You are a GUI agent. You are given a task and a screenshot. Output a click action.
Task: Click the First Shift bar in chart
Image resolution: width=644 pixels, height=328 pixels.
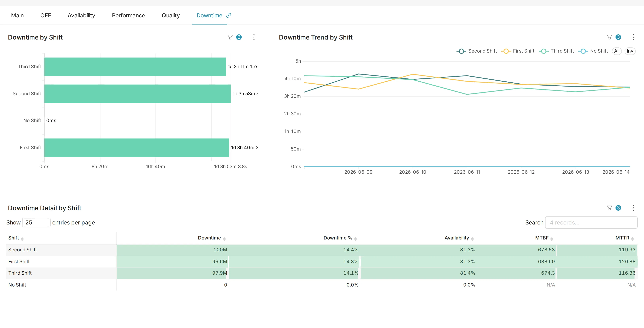coord(136,148)
